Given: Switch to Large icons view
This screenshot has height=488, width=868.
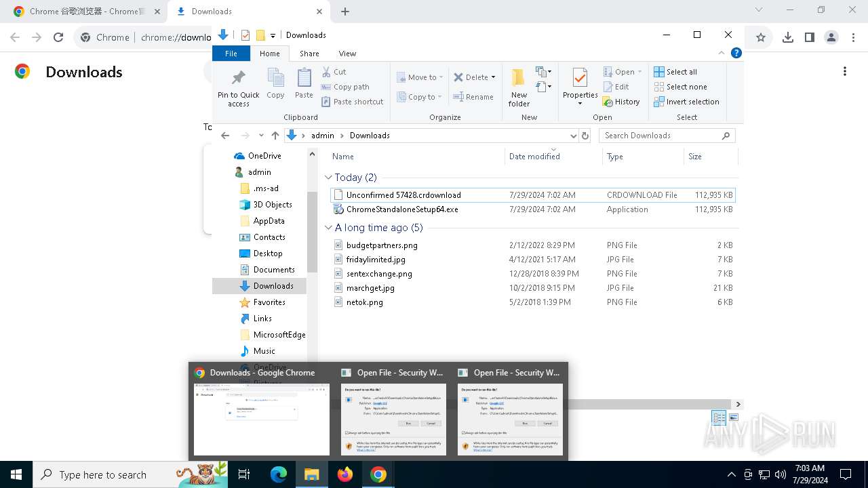Looking at the screenshot, I should point(733,418).
